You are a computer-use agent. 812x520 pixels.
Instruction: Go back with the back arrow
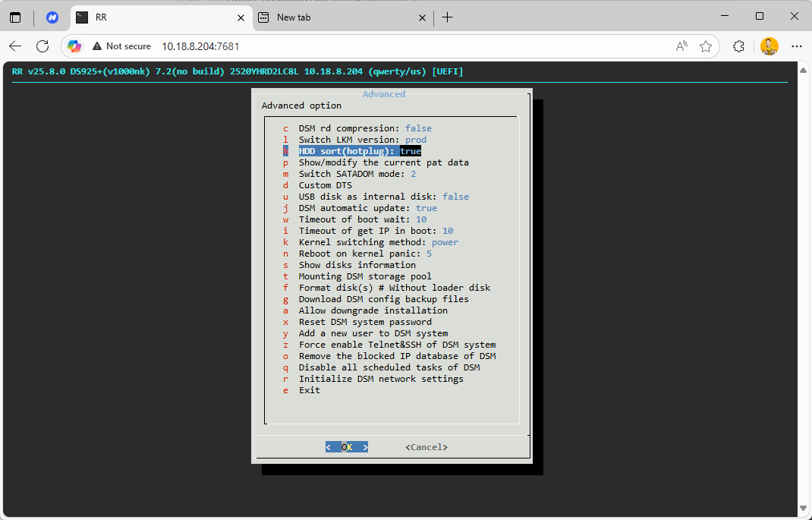pyautogui.click(x=15, y=46)
